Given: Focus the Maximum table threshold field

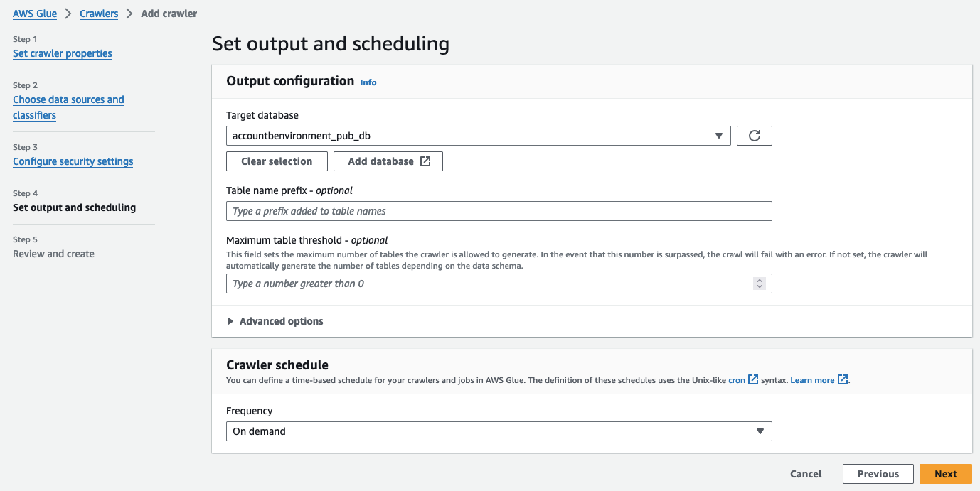Looking at the screenshot, I should (491, 284).
